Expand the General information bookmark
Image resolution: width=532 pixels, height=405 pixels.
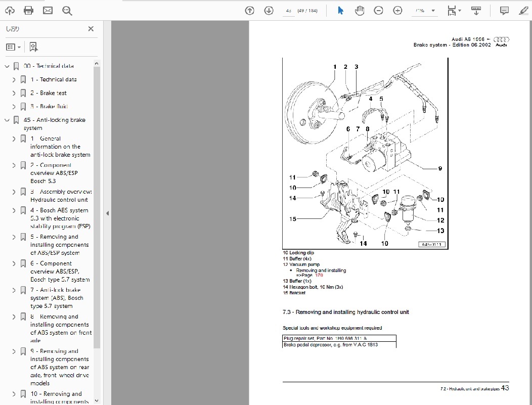[14, 139]
